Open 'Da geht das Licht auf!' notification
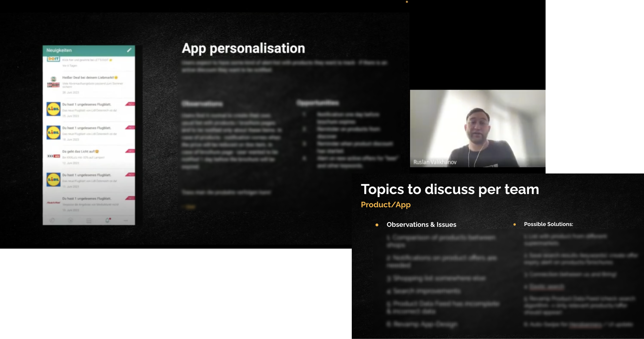644x339 pixels. [80, 151]
